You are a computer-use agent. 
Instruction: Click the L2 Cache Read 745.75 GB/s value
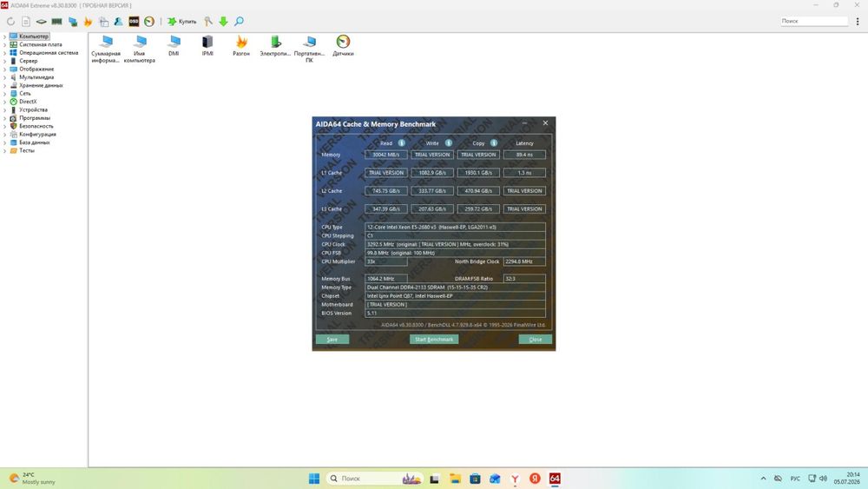click(386, 191)
